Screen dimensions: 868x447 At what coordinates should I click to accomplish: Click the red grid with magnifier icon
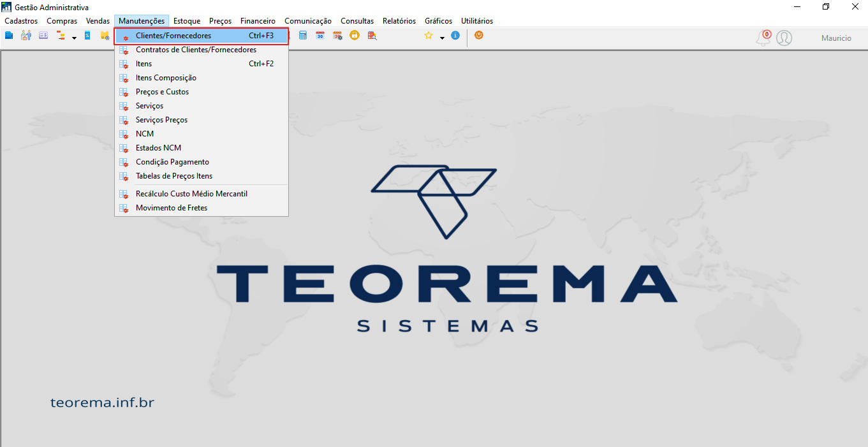[372, 36]
